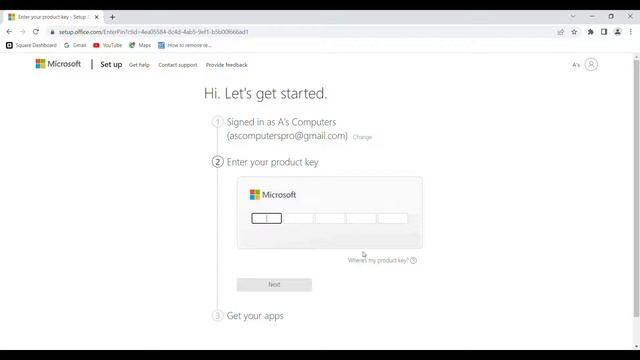640x360 pixels.
Task: Click the 'Get your apps' step text
Action: tap(255, 316)
